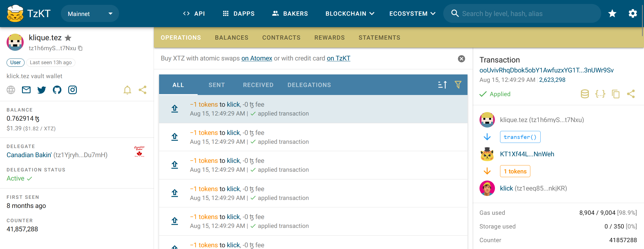Open the settings gear icon

tap(633, 13)
